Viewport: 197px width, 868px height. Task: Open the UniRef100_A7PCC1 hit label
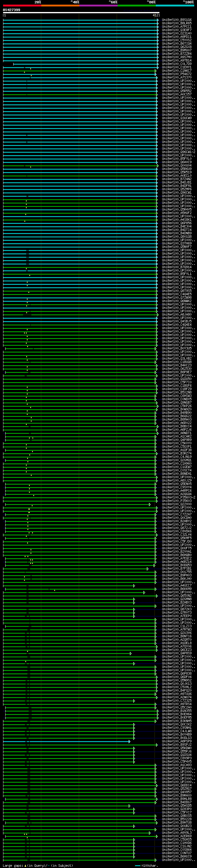177,26
